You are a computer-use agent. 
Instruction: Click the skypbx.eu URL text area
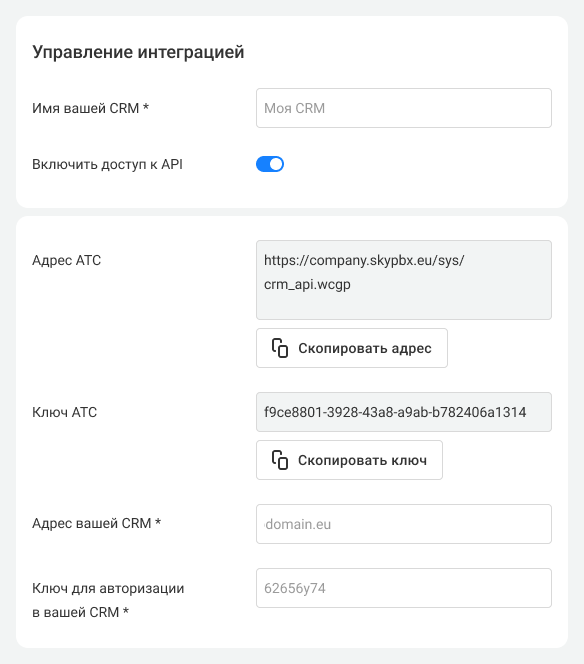click(x=404, y=280)
